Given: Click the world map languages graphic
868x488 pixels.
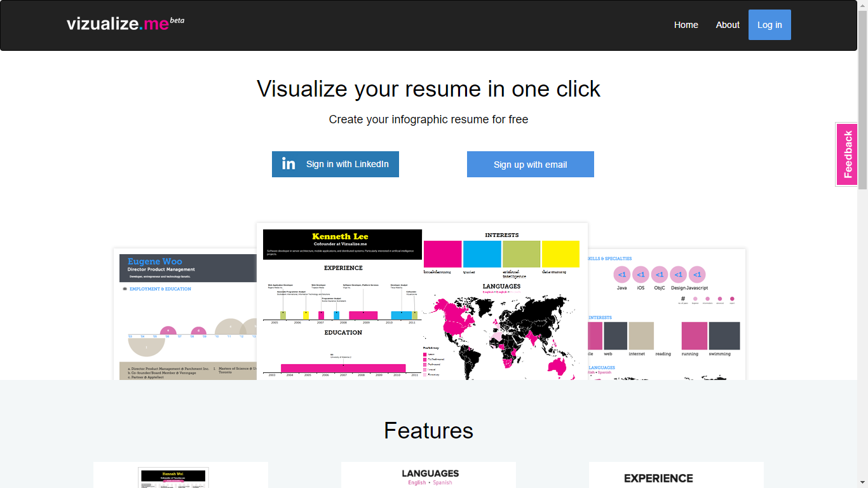Looking at the screenshot, I should 501,337.
